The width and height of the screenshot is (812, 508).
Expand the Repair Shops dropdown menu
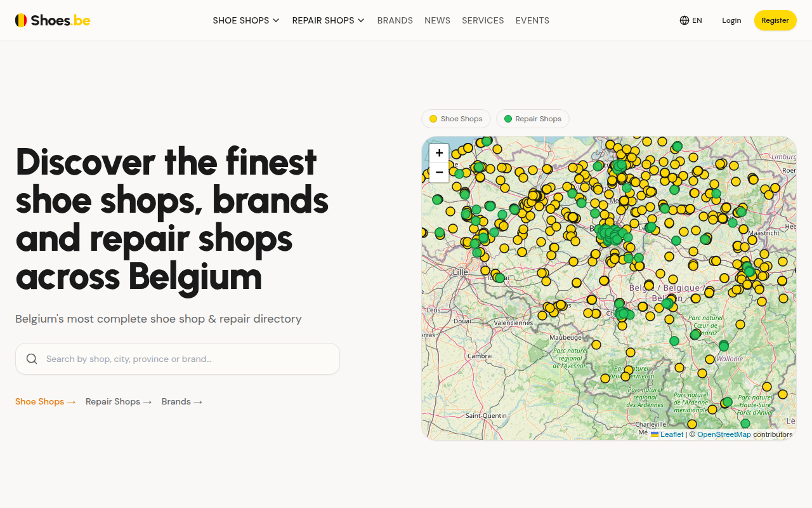click(x=329, y=20)
